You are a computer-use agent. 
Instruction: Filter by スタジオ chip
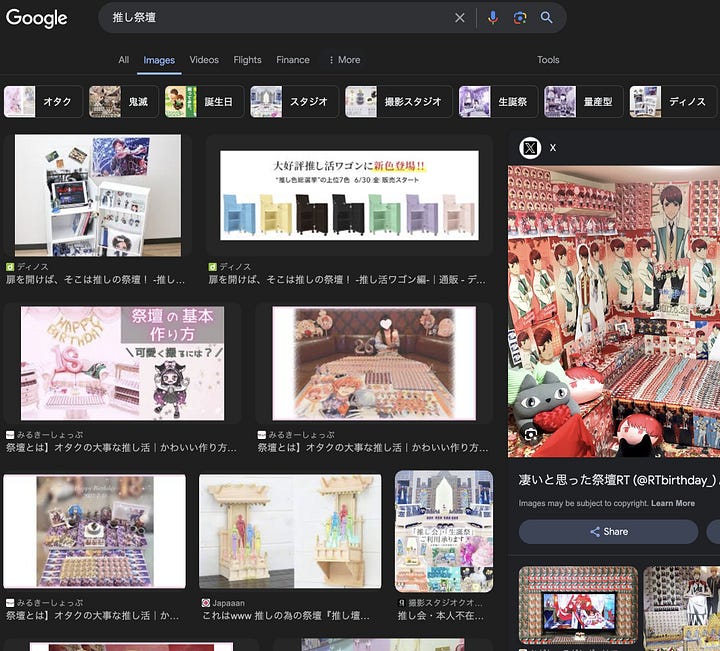294,101
